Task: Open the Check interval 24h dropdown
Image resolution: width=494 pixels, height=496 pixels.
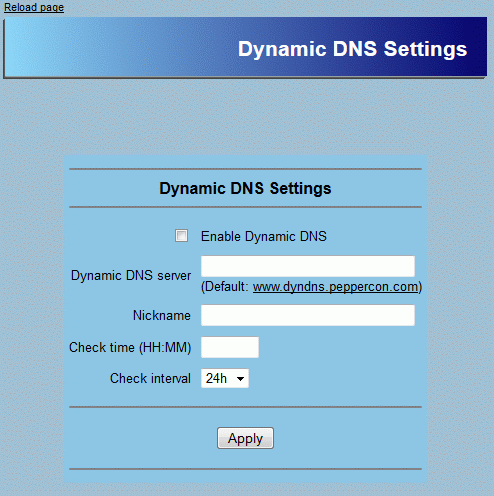Action: click(225, 378)
